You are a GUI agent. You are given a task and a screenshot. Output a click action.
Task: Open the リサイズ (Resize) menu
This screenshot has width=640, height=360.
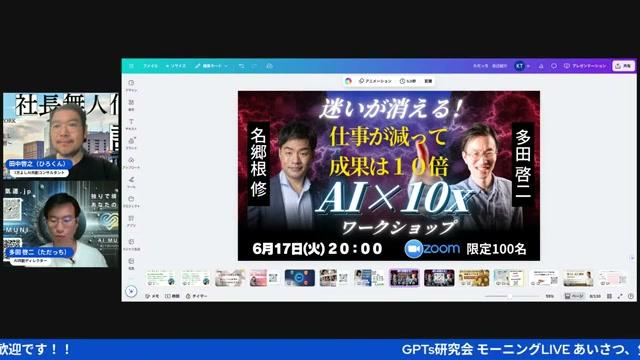click(176, 66)
